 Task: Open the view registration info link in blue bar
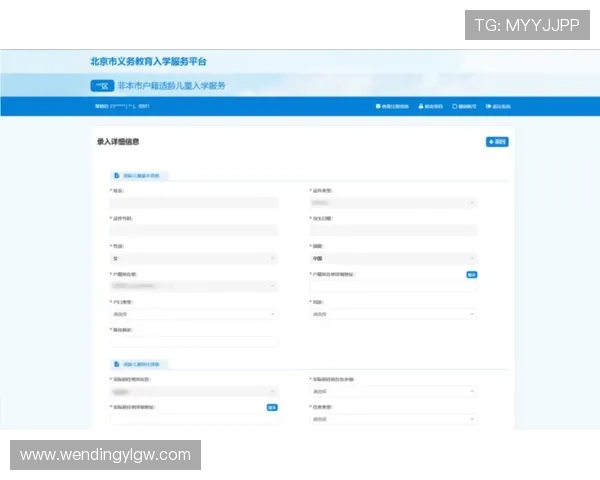tap(392, 106)
